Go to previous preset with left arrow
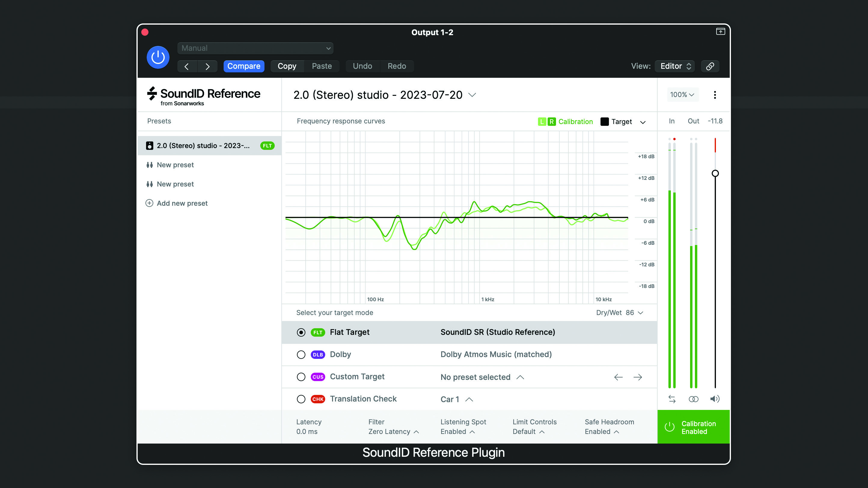 (x=187, y=66)
